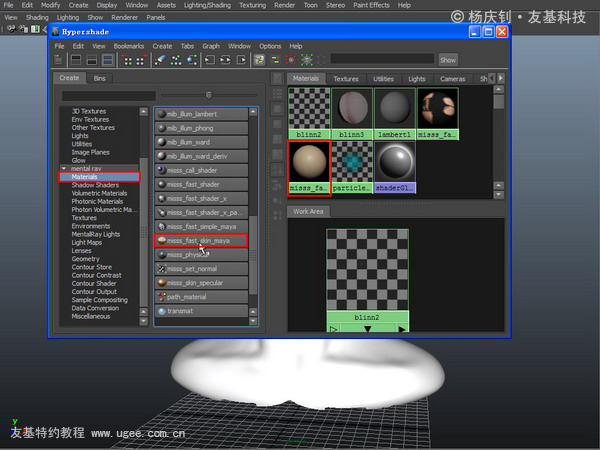The width and height of the screenshot is (600, 450).
Task: Click the Show button in Hypershade
Action: click(448, 60)
